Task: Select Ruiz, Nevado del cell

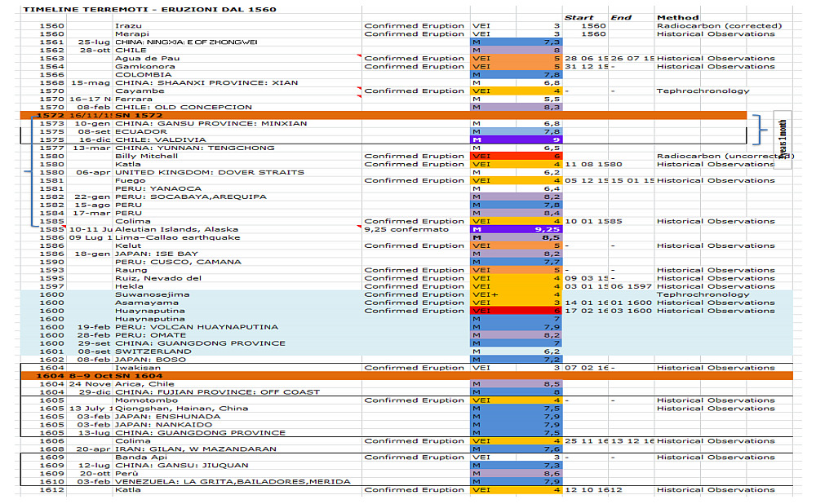Action: [158, 278]
